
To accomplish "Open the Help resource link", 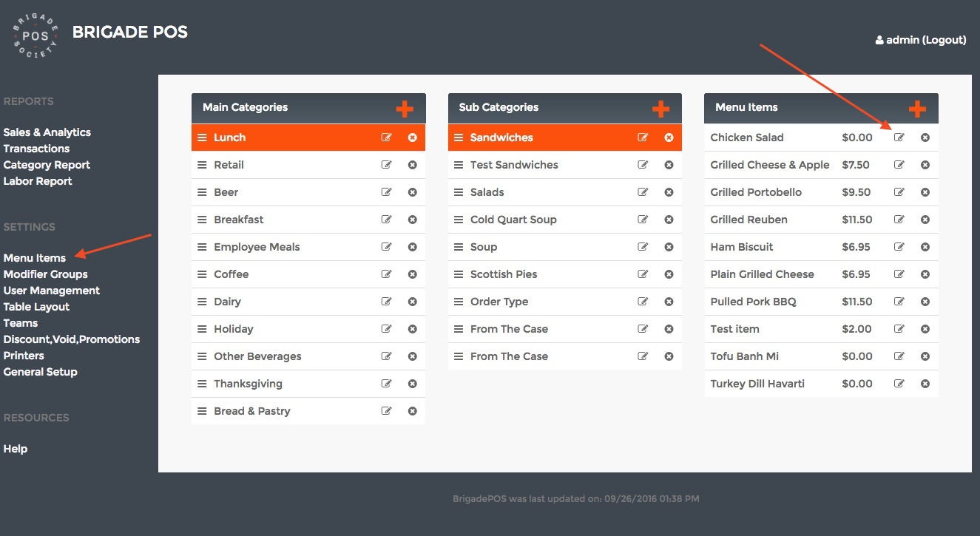I will pyautogui.click(x=16, y=449).
